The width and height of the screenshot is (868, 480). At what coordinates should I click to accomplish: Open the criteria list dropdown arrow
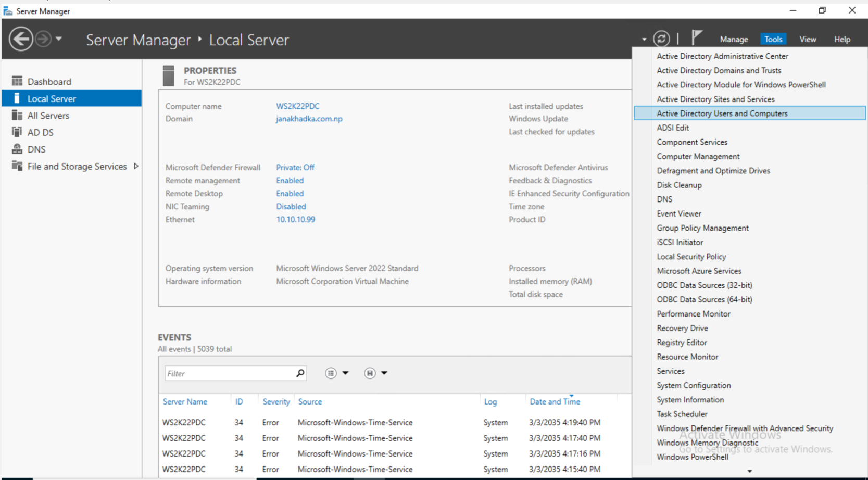point(345,373)
